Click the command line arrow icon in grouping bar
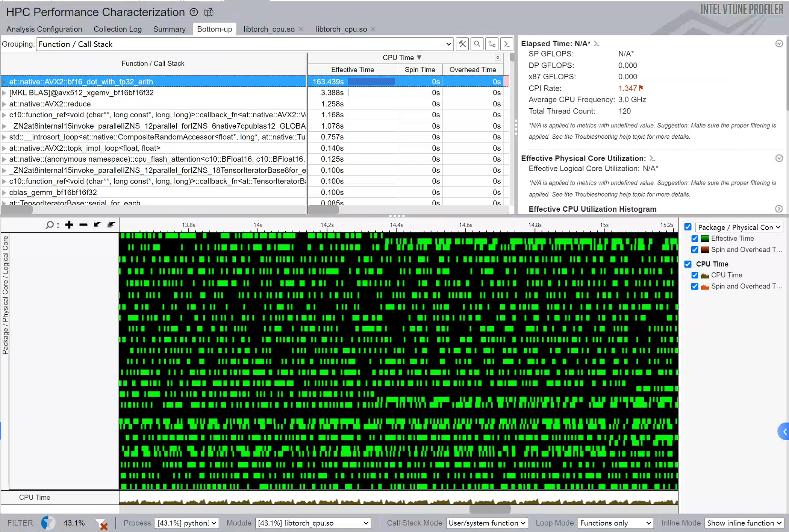Screen dimensions: 789x532 (507, 44)
